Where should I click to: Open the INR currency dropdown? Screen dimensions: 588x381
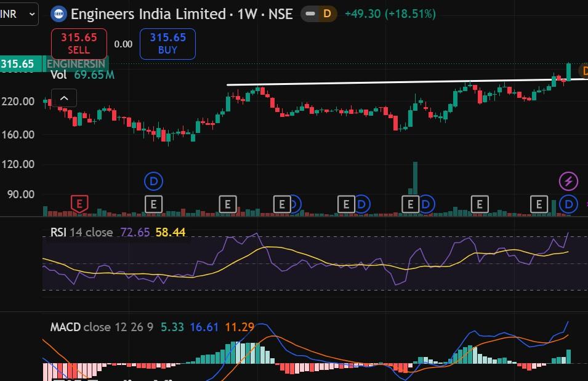[x=18, y=14]
